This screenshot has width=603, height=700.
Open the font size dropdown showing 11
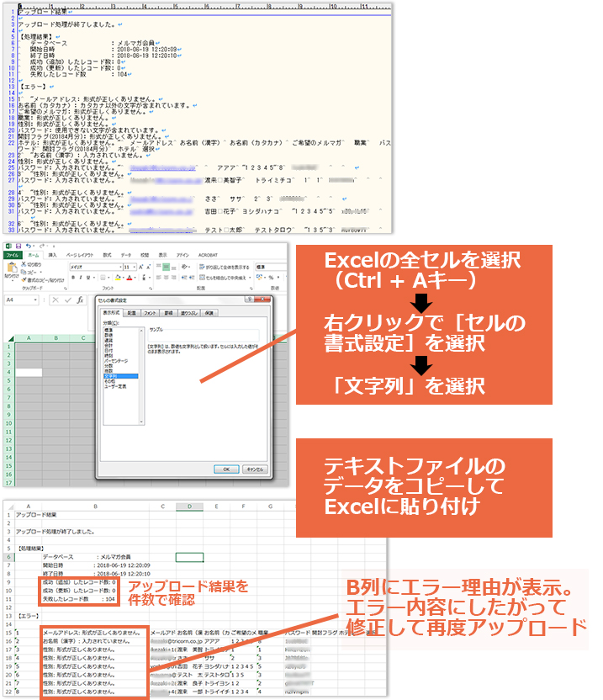[135, 267]
